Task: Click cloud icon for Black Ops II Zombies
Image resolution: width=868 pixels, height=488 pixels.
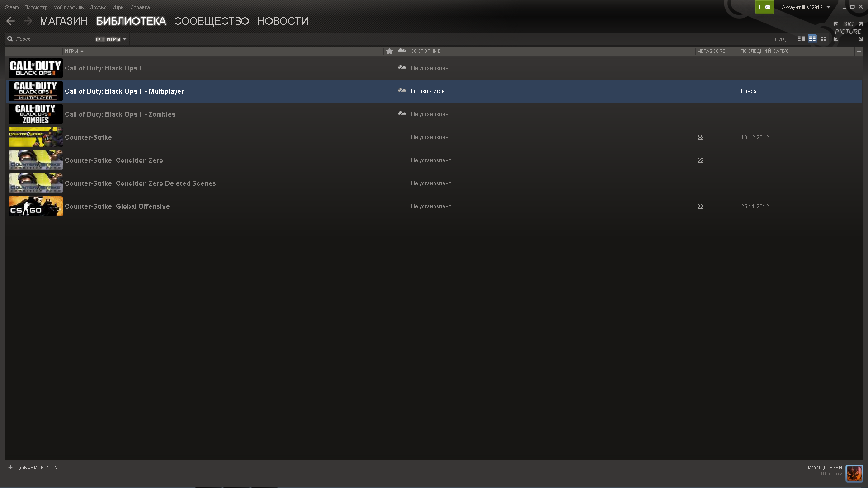Action: click(402, 114)
